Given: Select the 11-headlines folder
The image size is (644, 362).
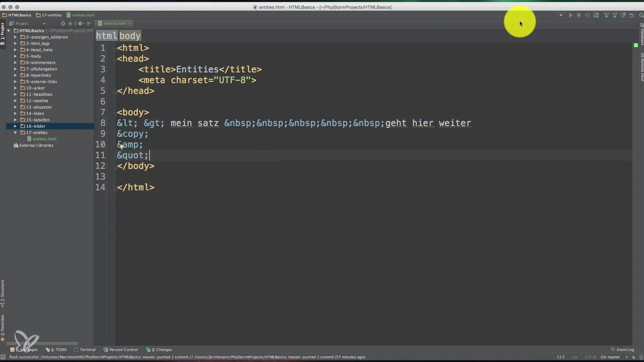Looking at the screenshot, I should (x=36, y=95).
